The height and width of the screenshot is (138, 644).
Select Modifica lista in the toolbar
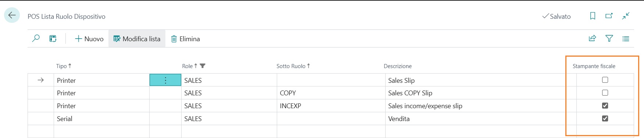pos(137,39)
